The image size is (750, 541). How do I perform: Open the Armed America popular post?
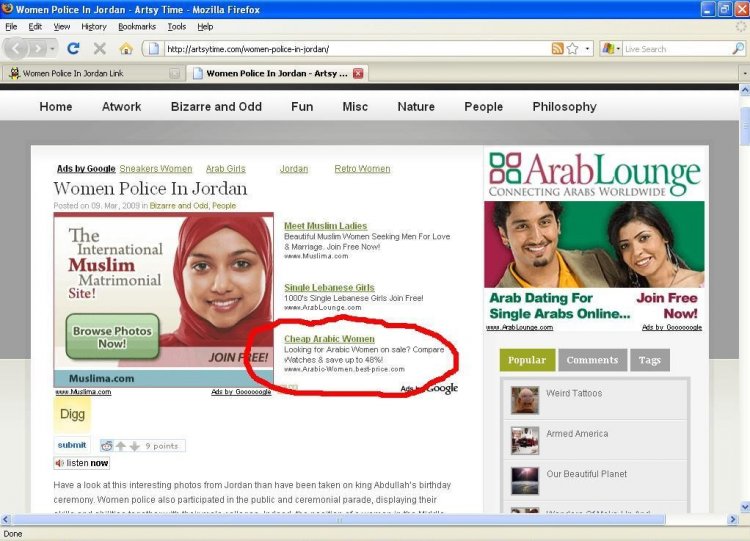click(577, 434)
